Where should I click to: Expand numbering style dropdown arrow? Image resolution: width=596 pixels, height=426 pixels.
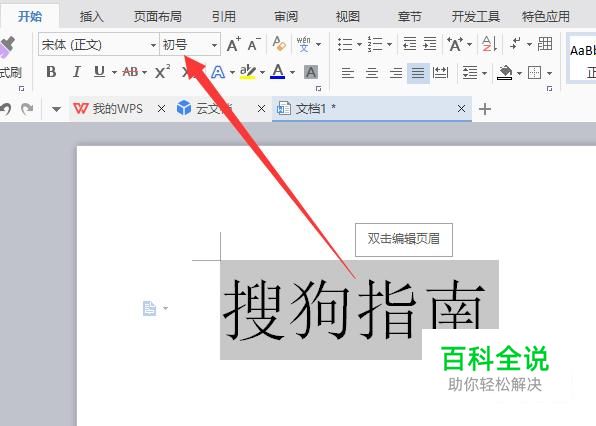click(x=390, y=44)
